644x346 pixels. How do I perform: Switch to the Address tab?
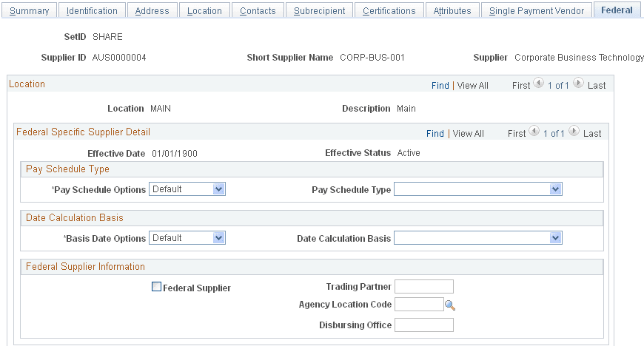point(152,10)
